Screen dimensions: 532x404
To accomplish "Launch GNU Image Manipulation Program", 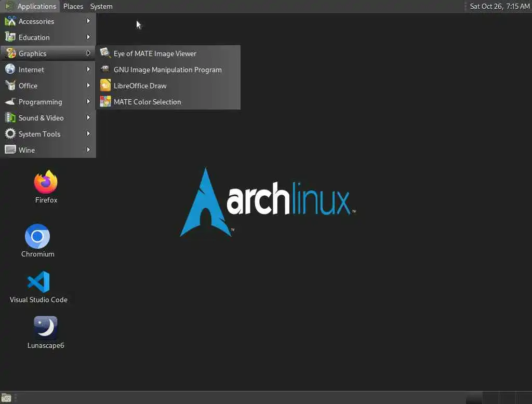I will pos(168,70).
